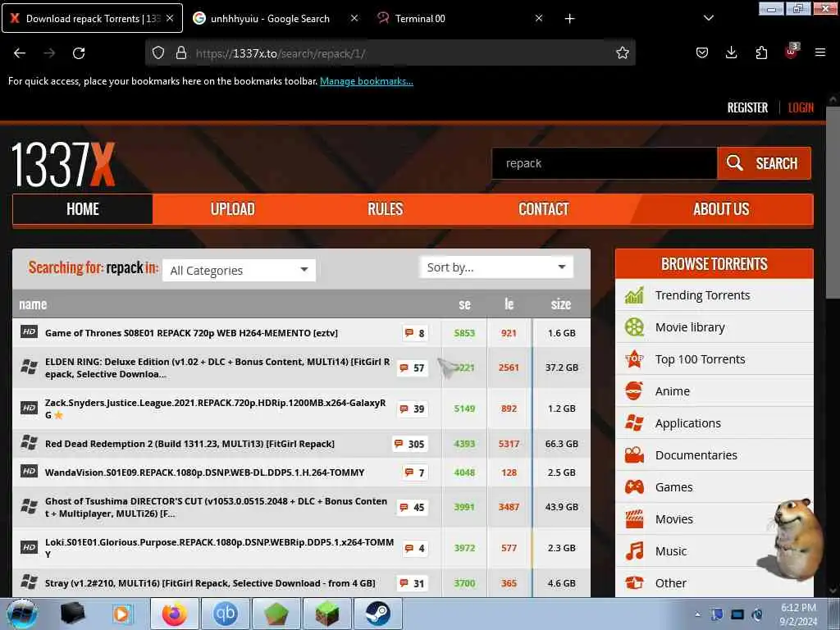The height and width of the screenshot is (630, 840).
Task: Go back with the browser back arrow
Action: pos(20,53)
